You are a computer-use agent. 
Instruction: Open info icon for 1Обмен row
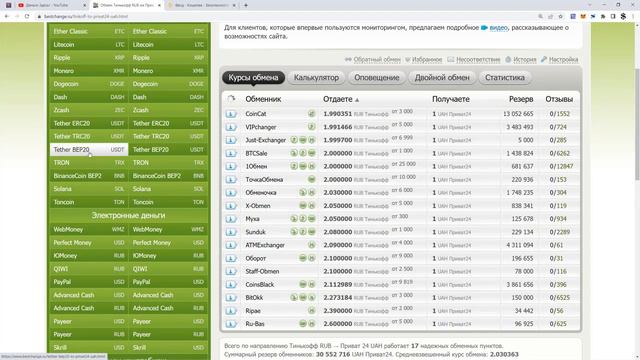231,167
